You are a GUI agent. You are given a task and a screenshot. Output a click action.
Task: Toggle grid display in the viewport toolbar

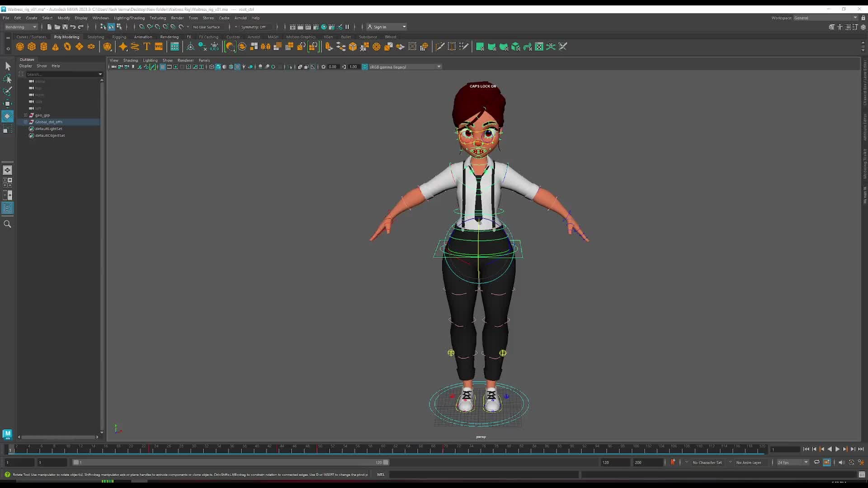click(x=163, y=66)
